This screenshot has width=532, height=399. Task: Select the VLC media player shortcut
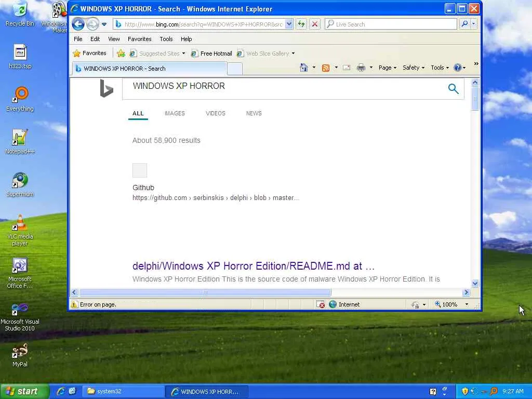pyautogui.click(x=20, y=230)
